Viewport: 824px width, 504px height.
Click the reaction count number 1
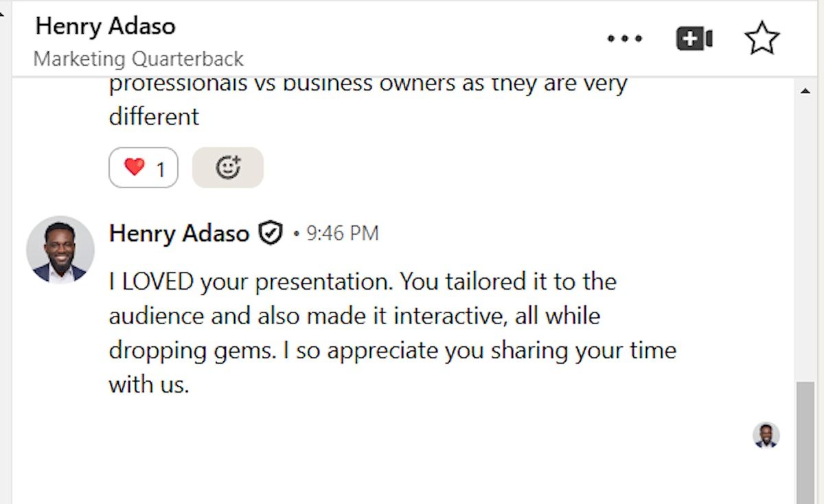click(161, 169)
